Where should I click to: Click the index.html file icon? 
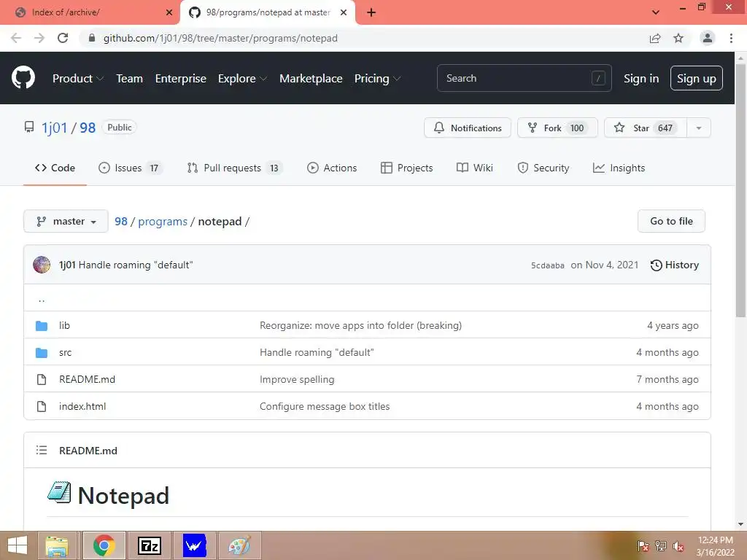click(42, 407)
